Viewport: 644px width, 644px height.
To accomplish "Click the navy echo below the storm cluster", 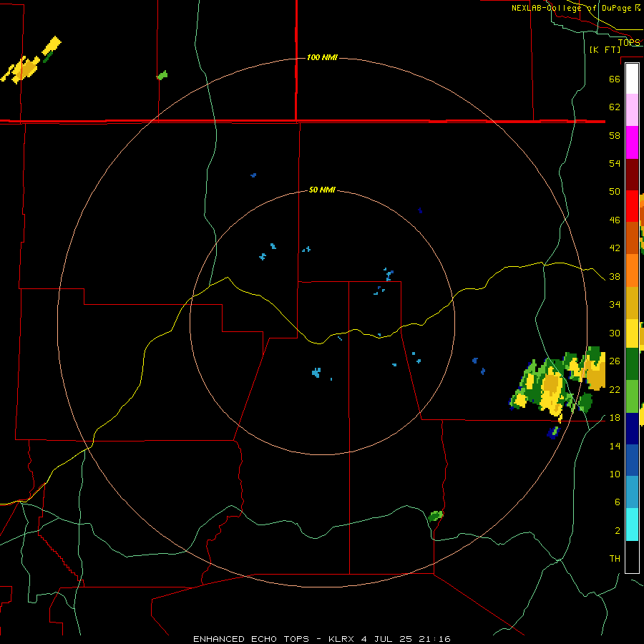I will (553, 433).
